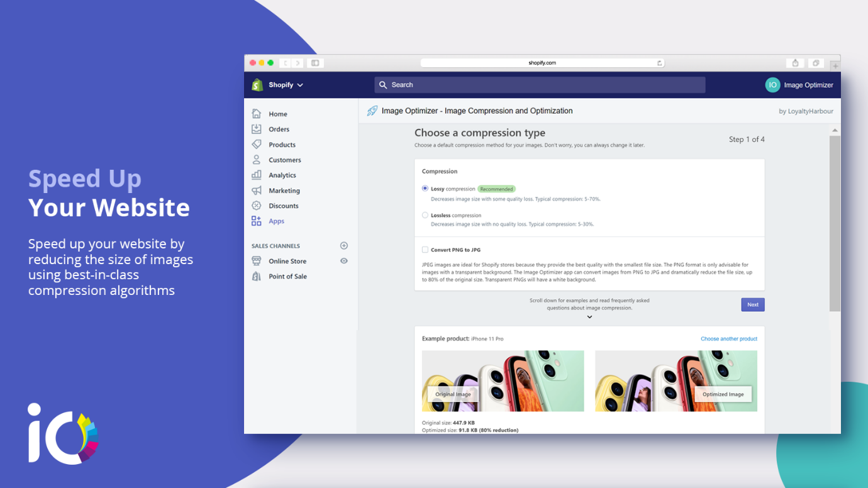This screenshot has width=868, height=488.
Task: Click the Home icon in sidebar
Action: click(x=257, y=114)
